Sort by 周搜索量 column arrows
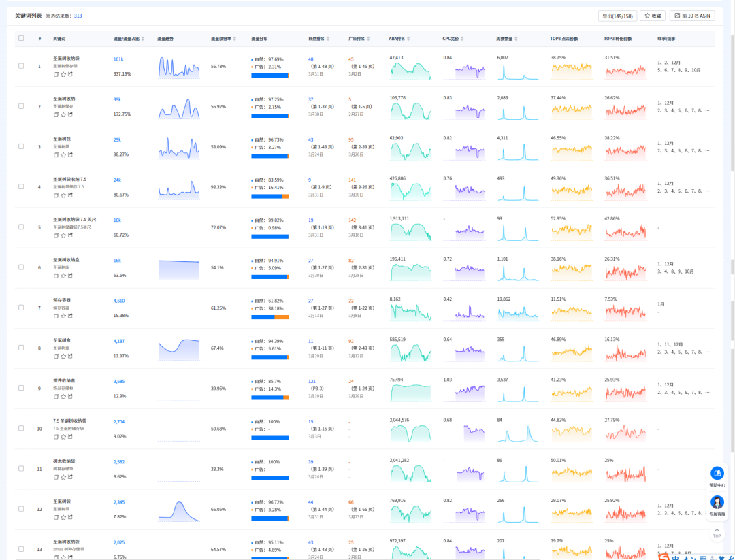Image resolution: width=735 pixels, height=560 pixels. click(516, 39)
